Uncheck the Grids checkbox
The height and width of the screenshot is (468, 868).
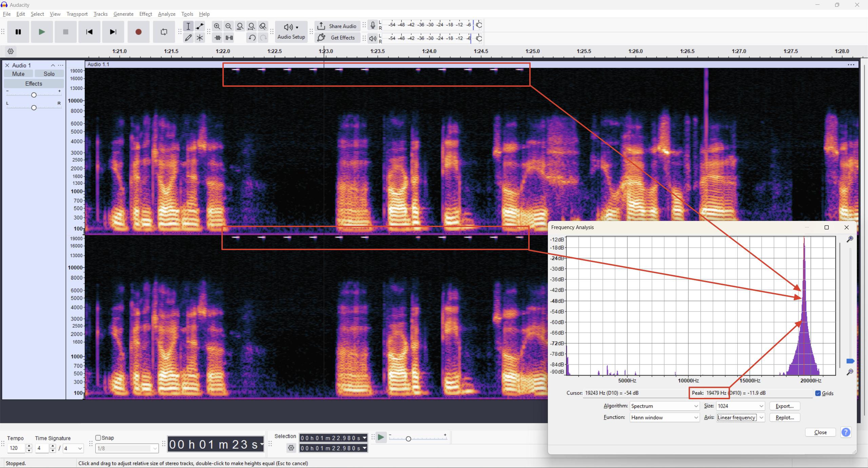tap(818, 393)
